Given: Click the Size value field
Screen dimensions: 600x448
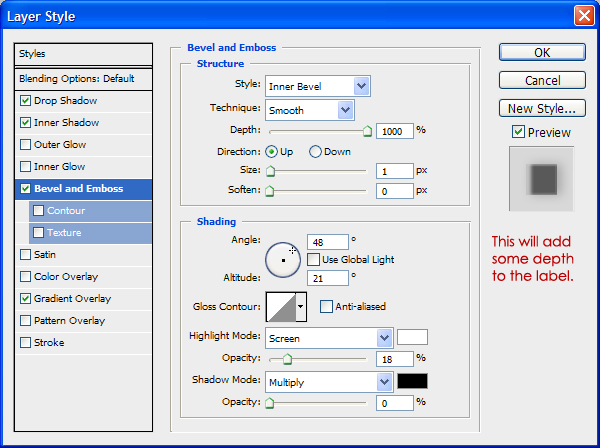Looking at the screenshot, I should click(x=395, y=171).
